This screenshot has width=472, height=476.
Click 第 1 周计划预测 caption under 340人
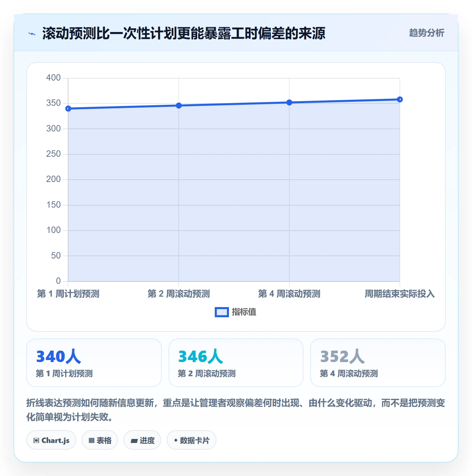click(x=64, y=374)
